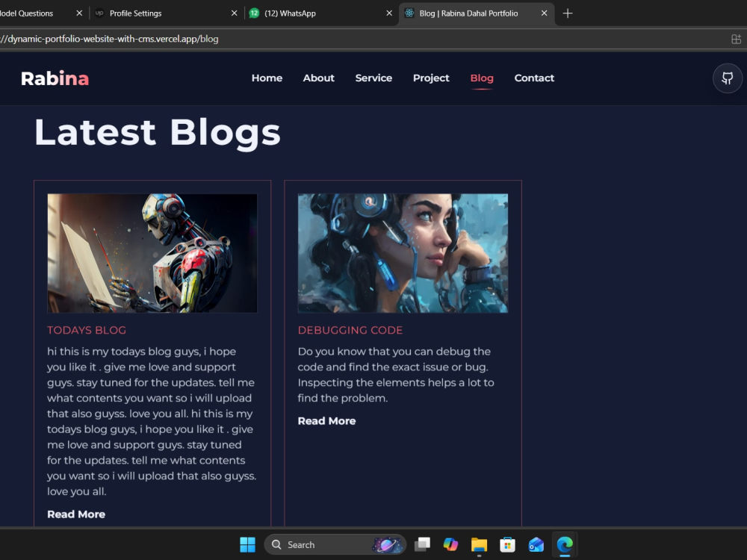Screen dimensions: 747x560
Task: Open Outlook from the taskbar
Action: (x=536, y=544)
